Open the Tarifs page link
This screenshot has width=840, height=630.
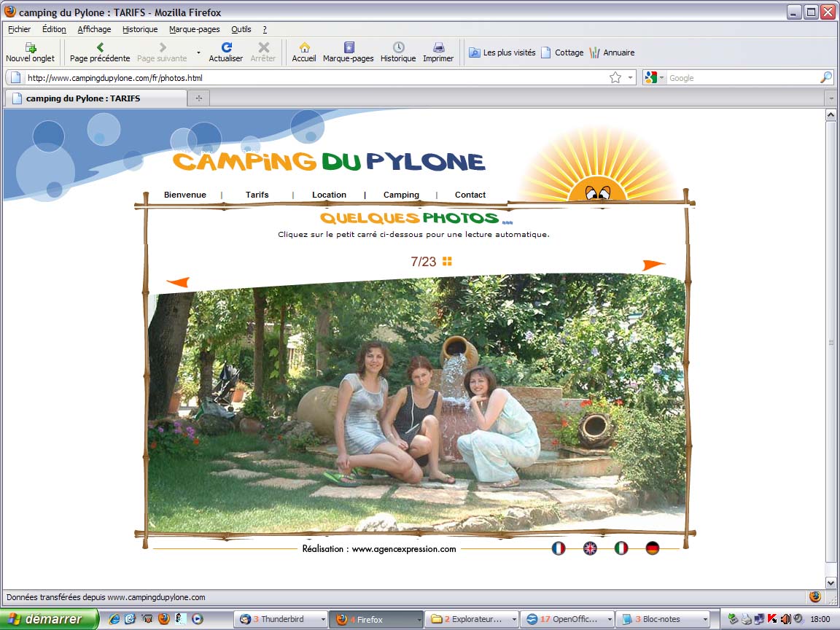pyautogui.click(x=257, y=195)
